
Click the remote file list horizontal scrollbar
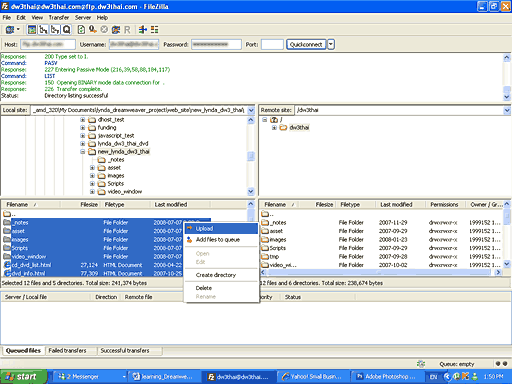[381, 272]
